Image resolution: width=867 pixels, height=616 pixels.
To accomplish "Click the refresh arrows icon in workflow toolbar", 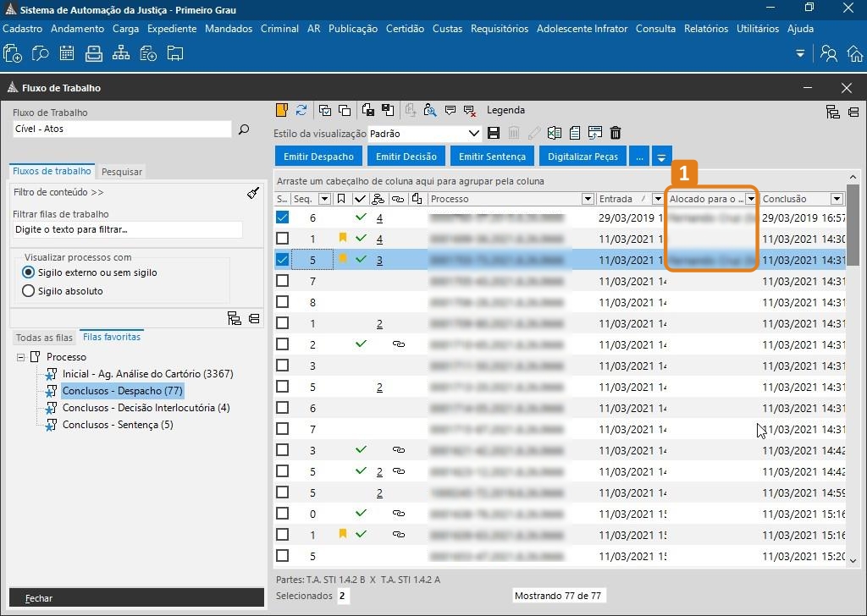I will point(301,110).
